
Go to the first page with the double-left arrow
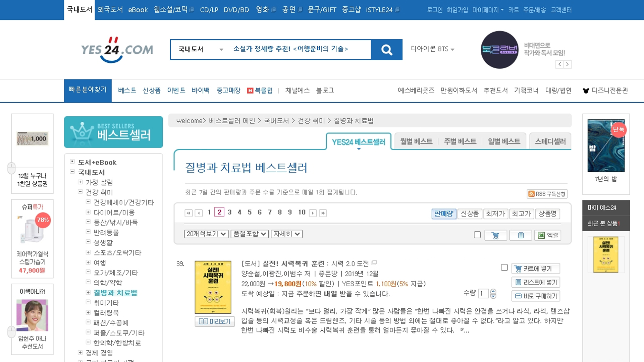[x=189, y=213]
